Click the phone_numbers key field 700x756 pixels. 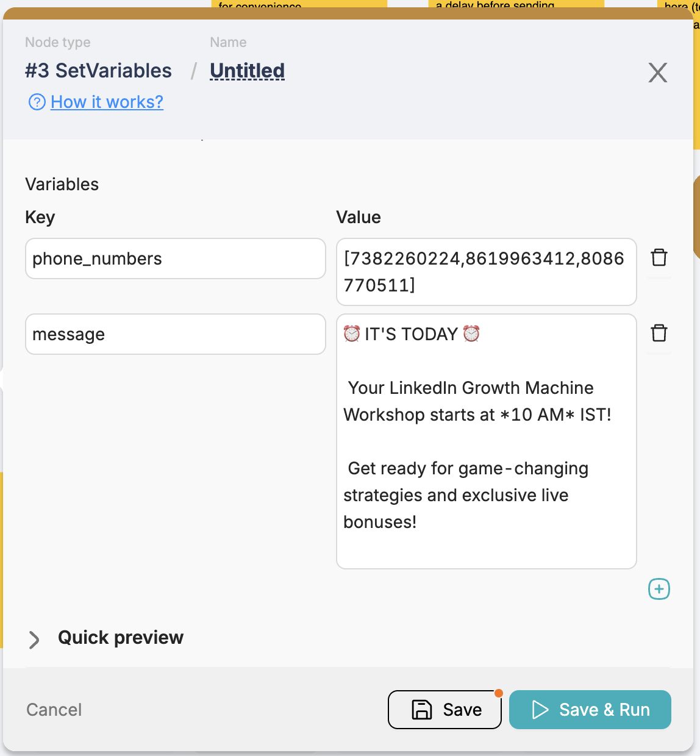[x=175, y=259]
